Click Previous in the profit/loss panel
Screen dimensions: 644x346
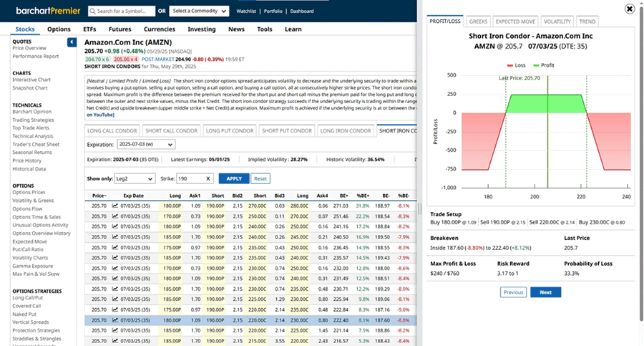[513, 292]
